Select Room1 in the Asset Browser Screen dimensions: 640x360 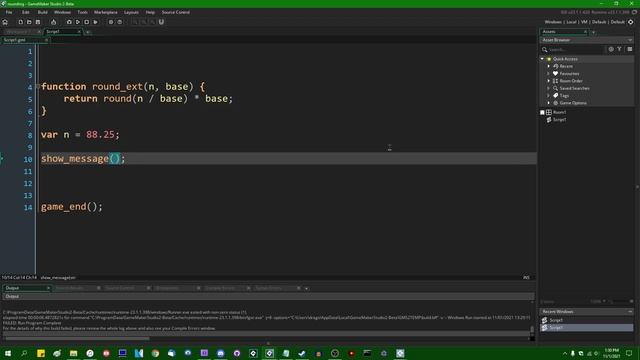point(559,112)
